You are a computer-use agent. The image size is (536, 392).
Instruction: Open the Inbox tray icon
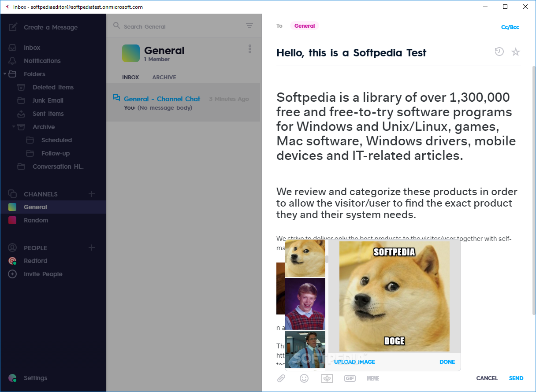[13, 48]
